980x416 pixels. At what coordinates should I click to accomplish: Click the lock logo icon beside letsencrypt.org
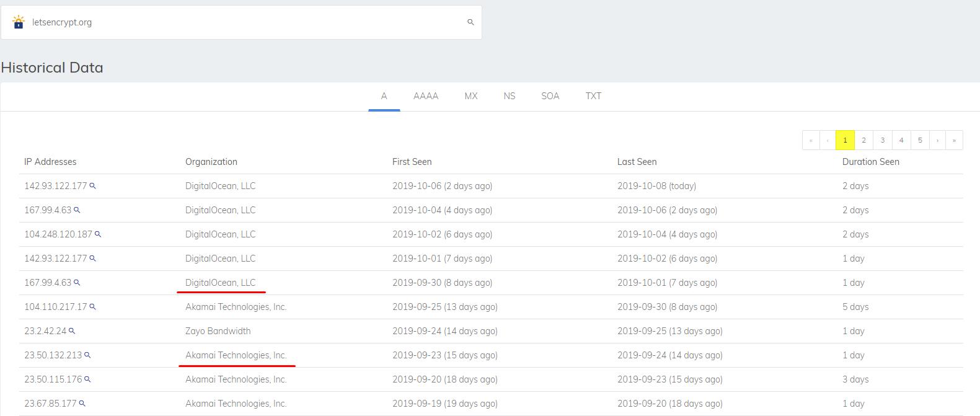[19, 22]
